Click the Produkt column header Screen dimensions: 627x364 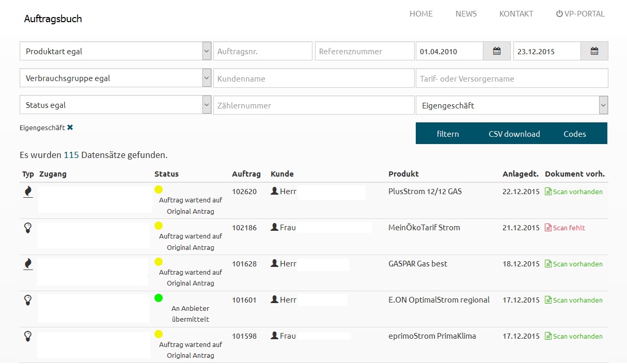tap(403, 174)
